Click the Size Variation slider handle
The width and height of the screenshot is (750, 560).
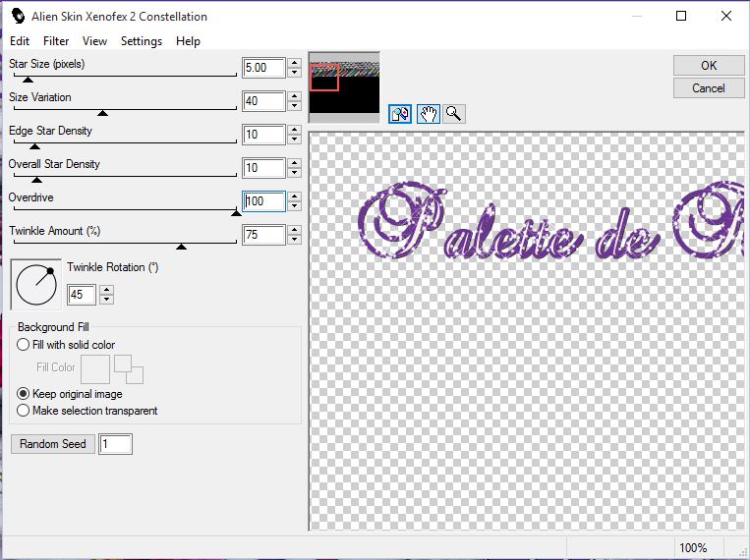(102, 113)
